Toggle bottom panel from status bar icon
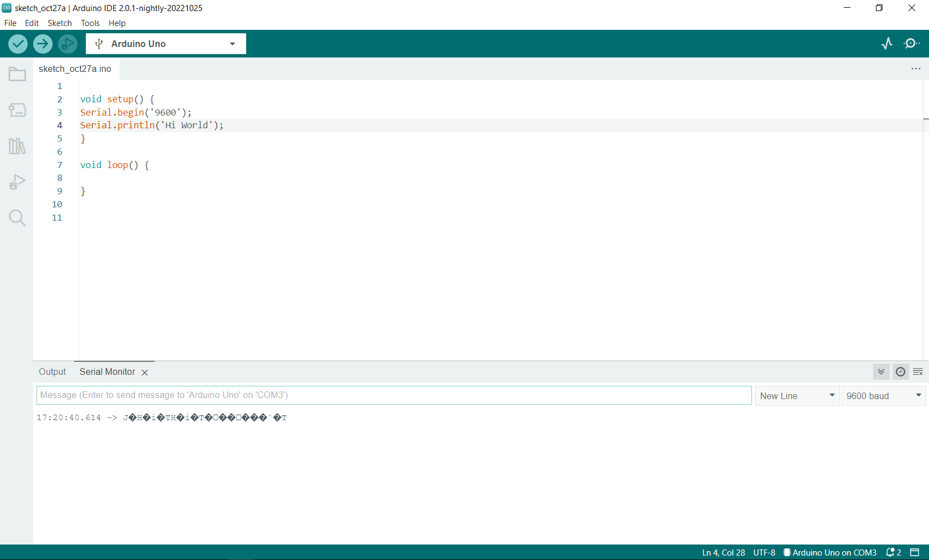This screenshot has width=929, height=560. (915, 552)
